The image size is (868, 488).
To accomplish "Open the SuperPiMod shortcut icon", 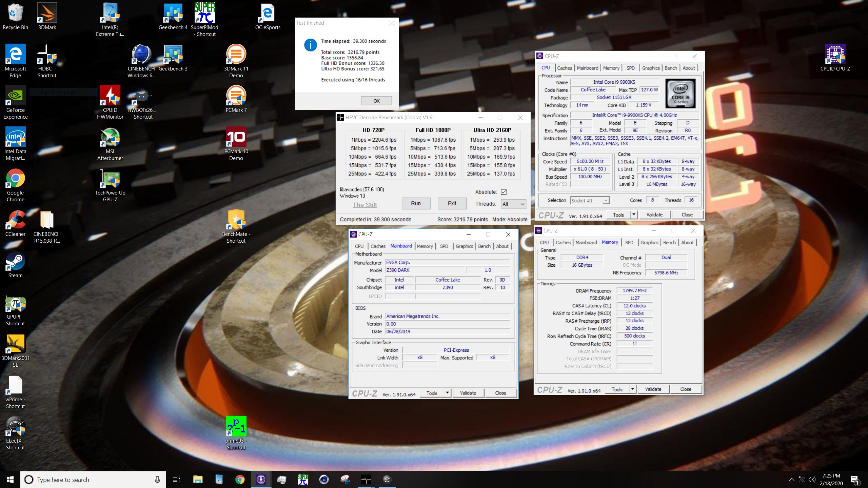I will click(x=204, y=20).
